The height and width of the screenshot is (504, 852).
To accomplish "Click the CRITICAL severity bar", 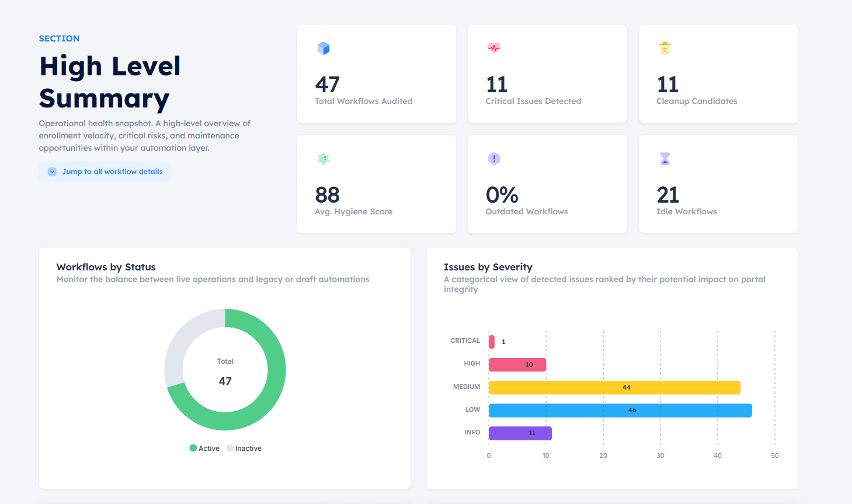I will tap(491, 341).
